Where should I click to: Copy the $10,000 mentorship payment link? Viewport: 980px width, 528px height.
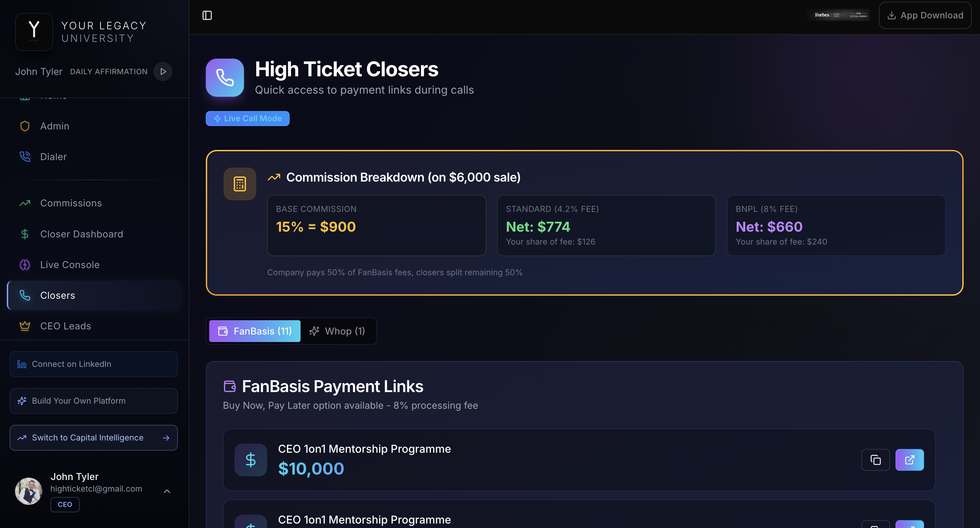tap(875, 460)
